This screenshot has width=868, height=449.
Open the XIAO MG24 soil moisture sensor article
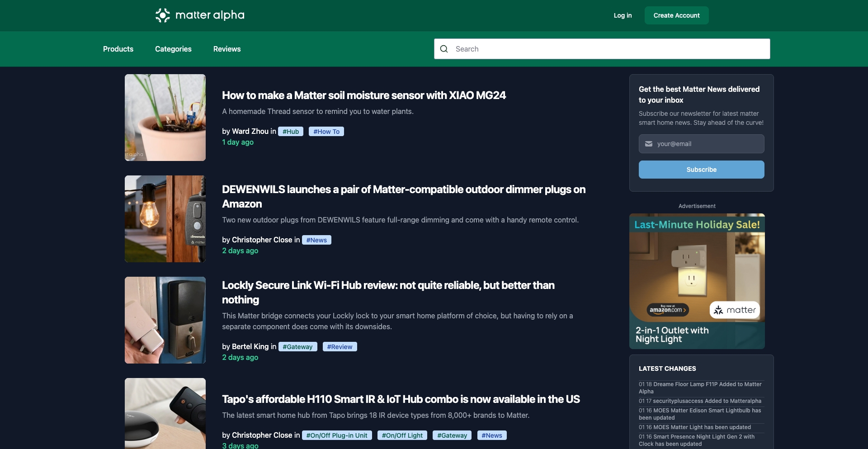click(x=364, y=95)
